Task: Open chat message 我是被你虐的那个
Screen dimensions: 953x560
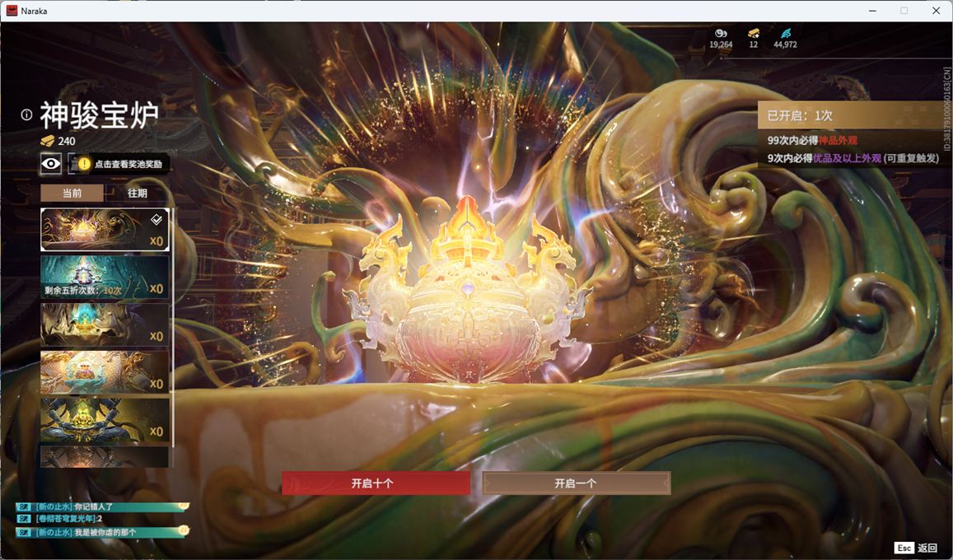Action: pos(105,532)
